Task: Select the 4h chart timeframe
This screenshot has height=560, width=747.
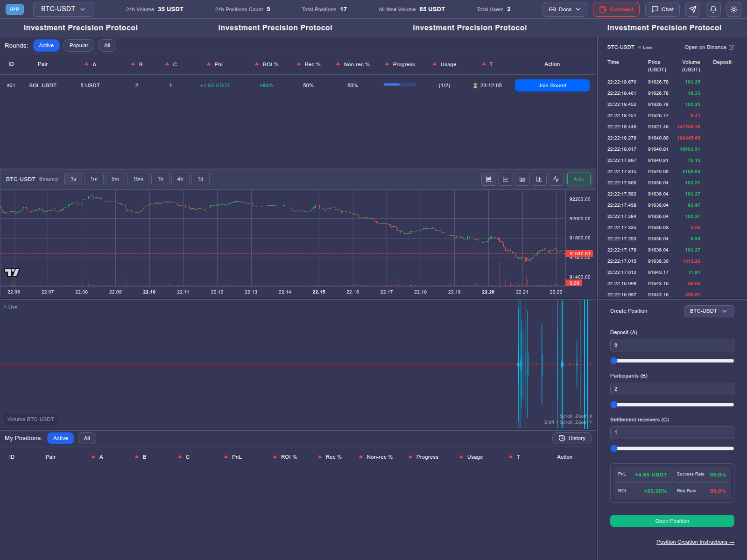Action: (x=180, y=179)
